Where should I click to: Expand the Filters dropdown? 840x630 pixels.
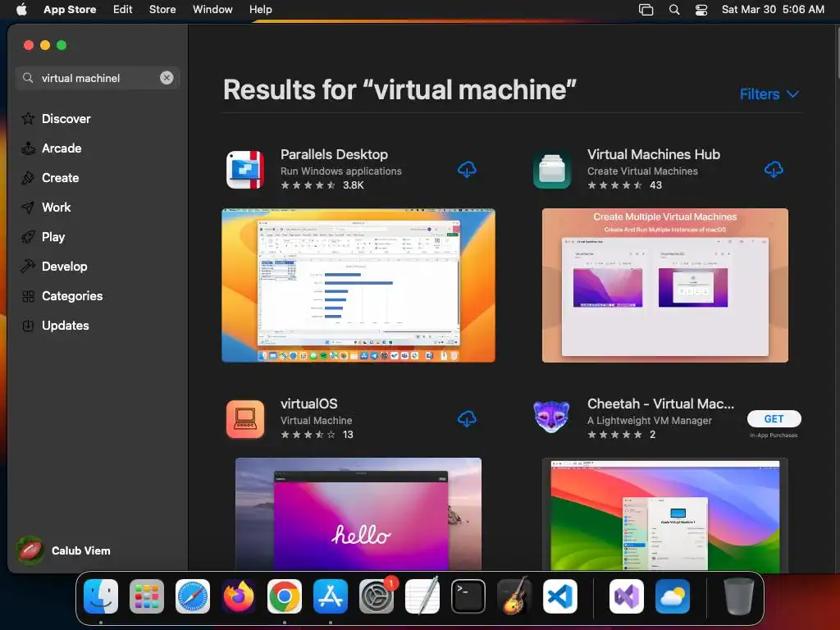(769, 94)
